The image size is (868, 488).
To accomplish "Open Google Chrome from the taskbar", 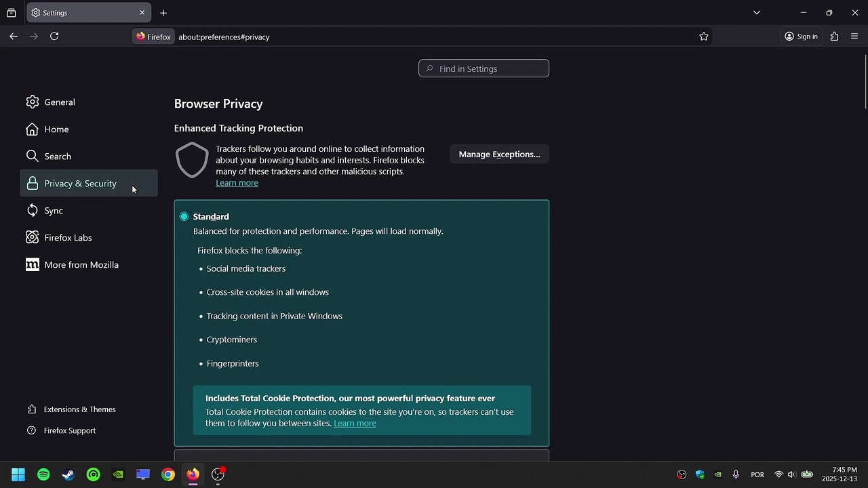I will point(168,474).
